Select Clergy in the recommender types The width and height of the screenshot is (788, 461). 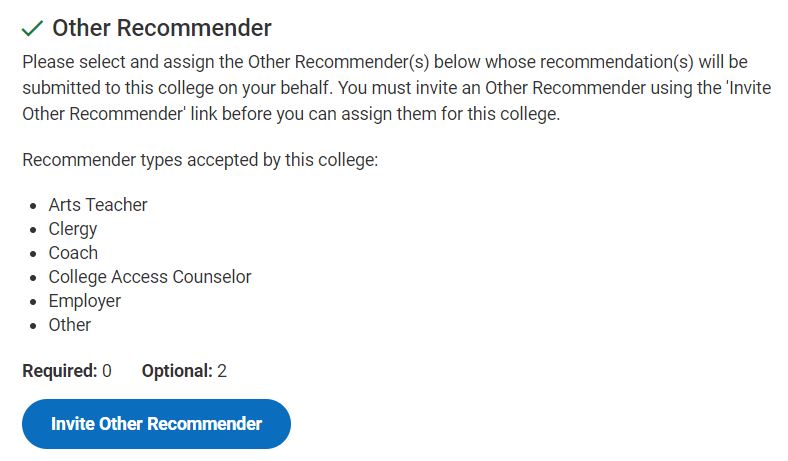73,229
